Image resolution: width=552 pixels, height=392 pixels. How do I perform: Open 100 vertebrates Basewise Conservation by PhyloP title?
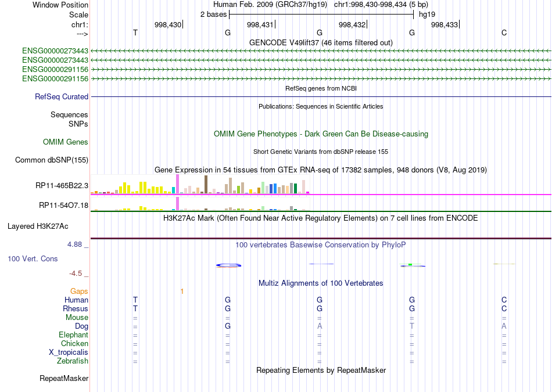pos(321,245)
